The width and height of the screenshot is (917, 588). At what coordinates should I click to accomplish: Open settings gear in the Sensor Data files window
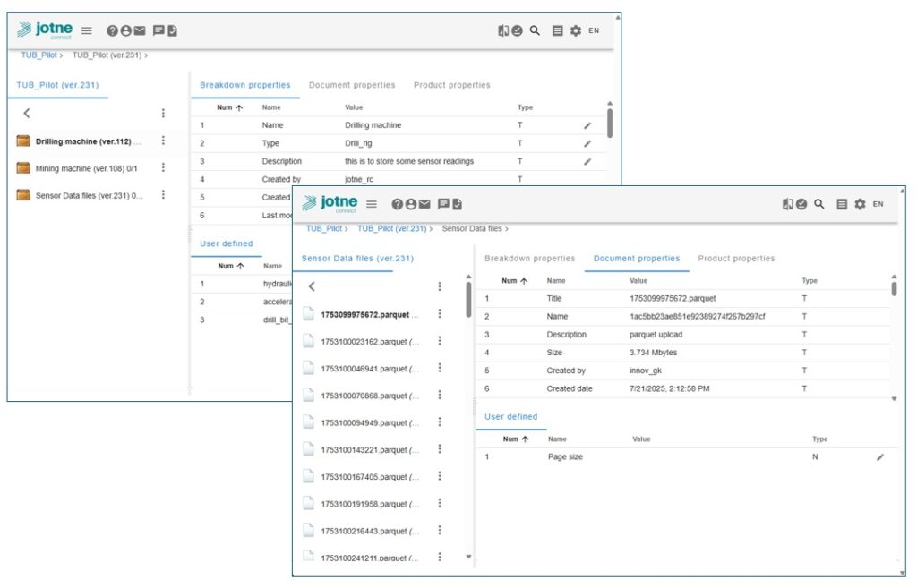click(x=860, y=204)
